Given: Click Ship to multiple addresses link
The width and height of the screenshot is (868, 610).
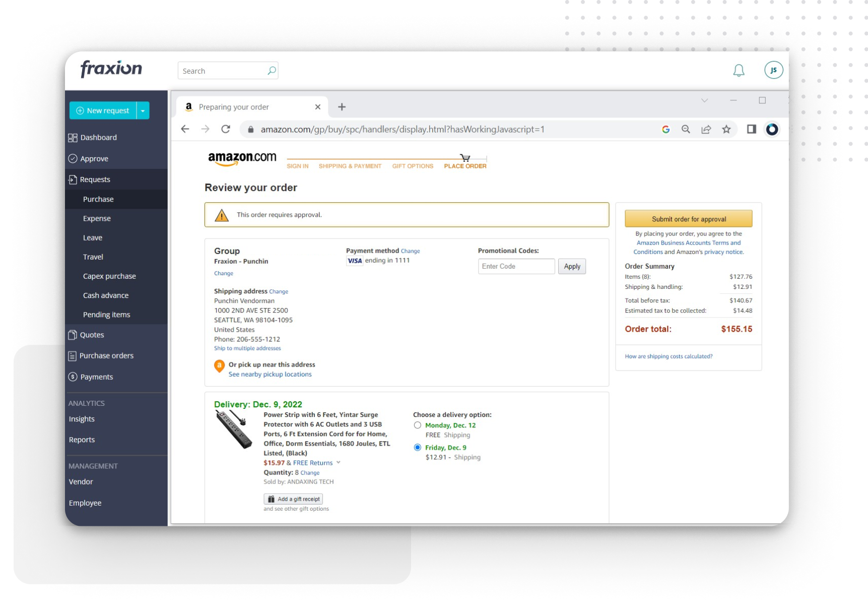Looking at the screenshot, I should coord(247,348).
